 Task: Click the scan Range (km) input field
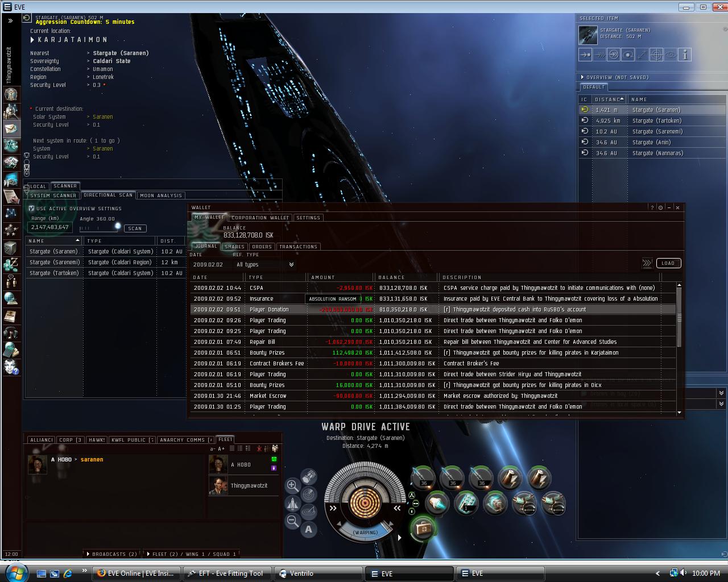[50, 227]
